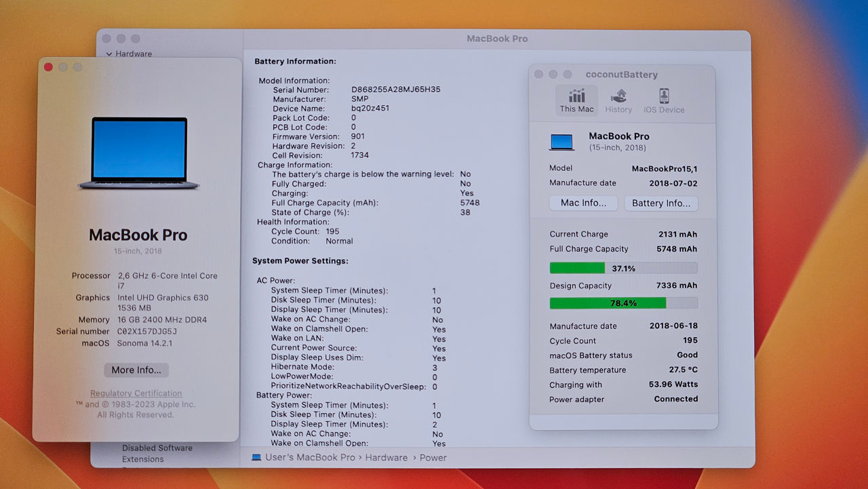The image size is (868, 489).
Task: Switch to the iOS Device tab
Action: [664, 100]
